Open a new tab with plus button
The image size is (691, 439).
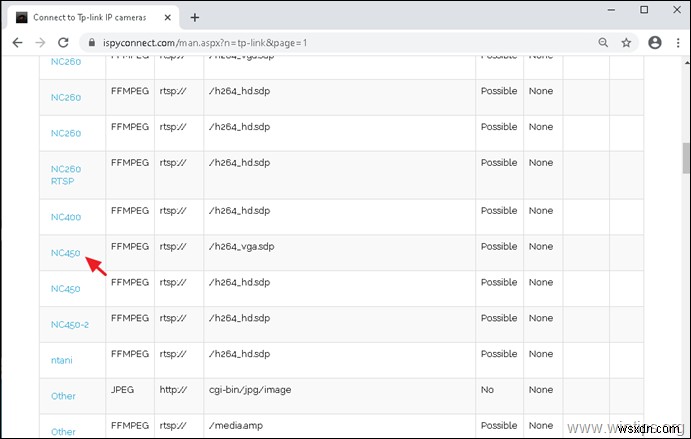(195, 17)
